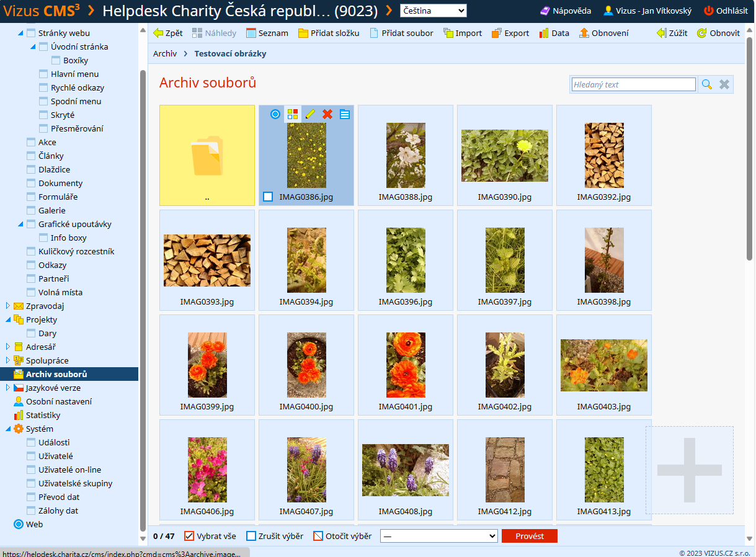Click Zúžit to narrow the panel
The width and height of the screenshot is (756, 557).
(x=672, y=33)
